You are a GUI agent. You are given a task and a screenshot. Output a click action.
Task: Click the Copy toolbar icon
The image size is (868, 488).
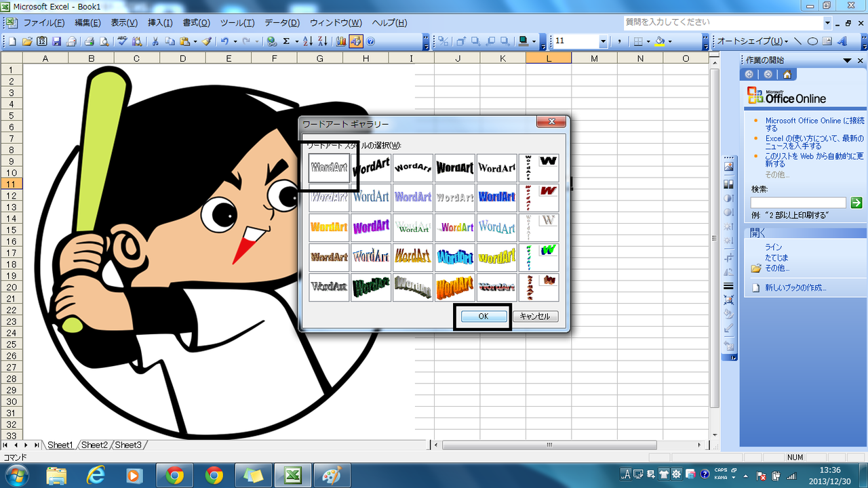click(x=170, y=41)
